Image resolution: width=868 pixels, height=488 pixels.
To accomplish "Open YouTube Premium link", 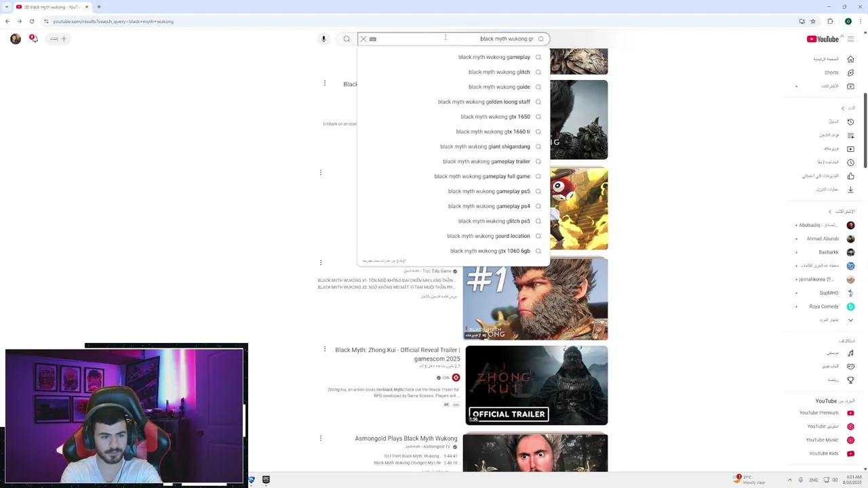I will 819,413.
